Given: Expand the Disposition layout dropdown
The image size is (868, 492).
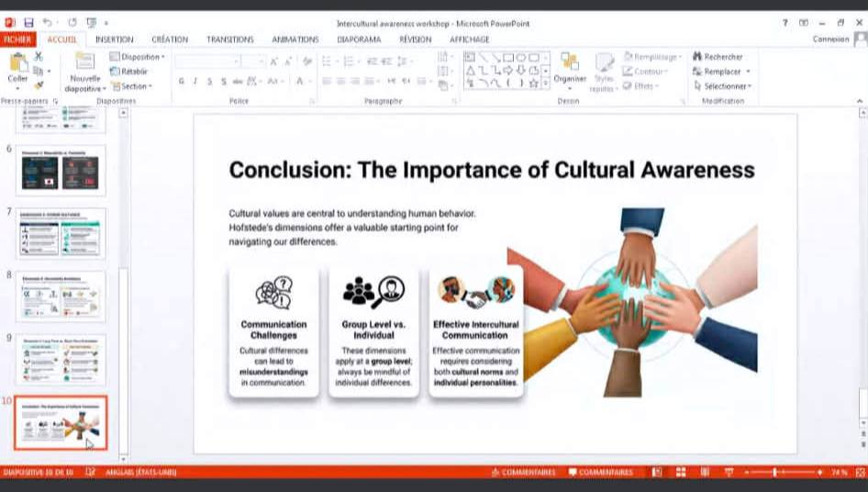Looking at the screenshot, I should pyautogui.click(x=138, y=57).
